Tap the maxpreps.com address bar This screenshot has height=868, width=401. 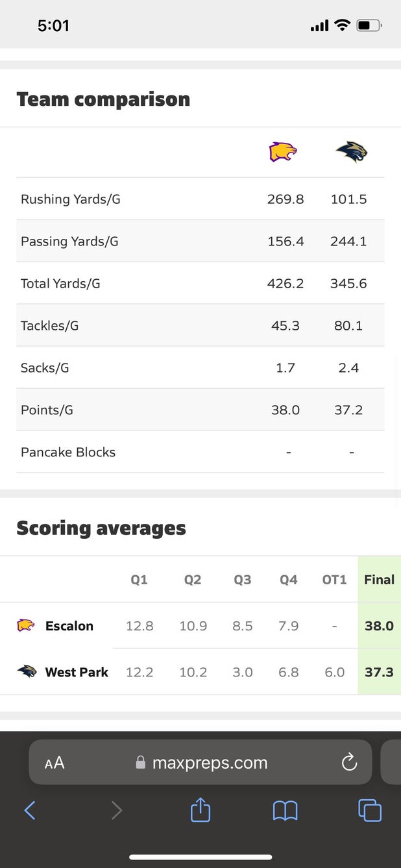200,762
